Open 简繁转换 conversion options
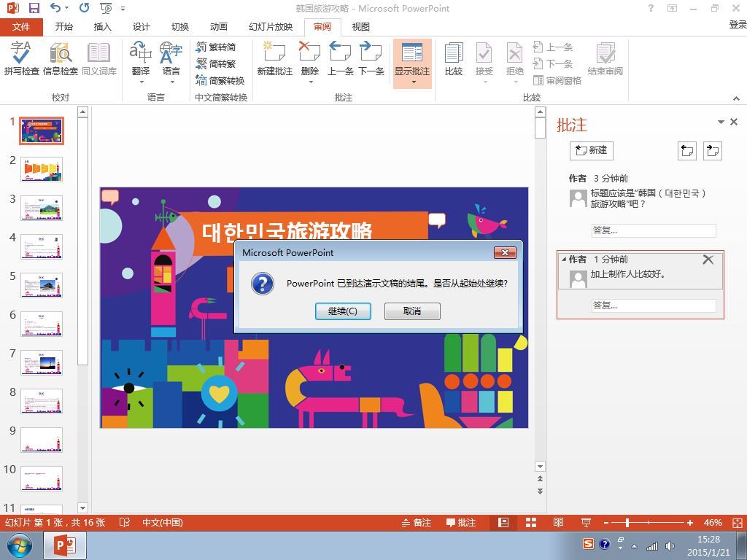Image resolution: width=747 pixels, height=560 pixels. [220, 80]
